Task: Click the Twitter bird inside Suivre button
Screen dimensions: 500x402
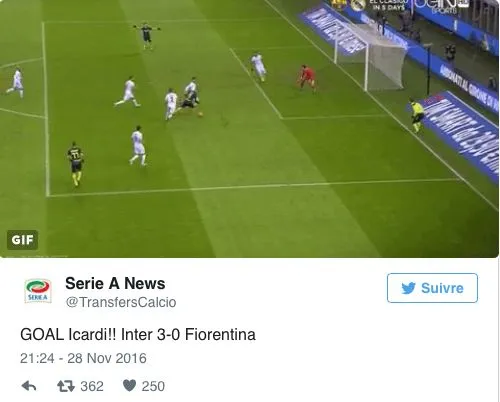Action: [x=409, y=288]
